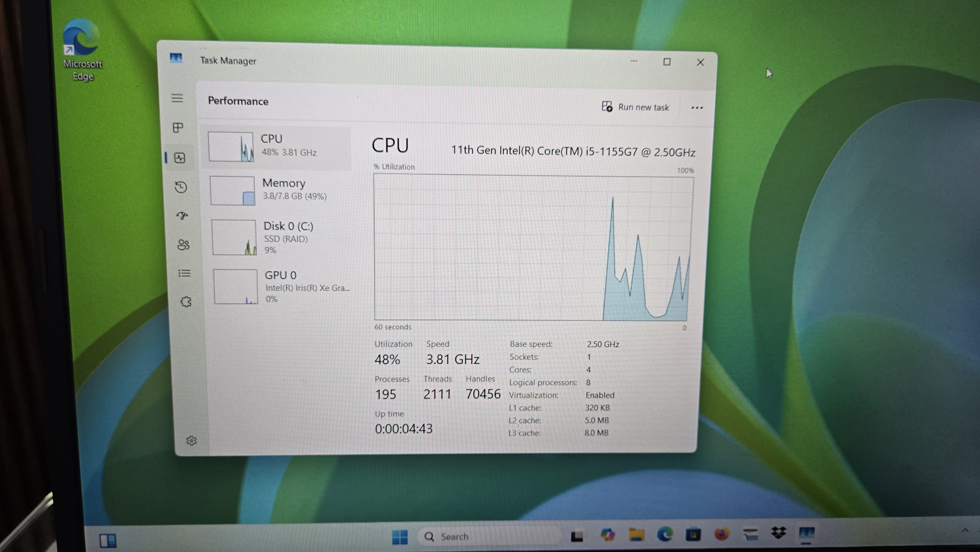Open the Services page icon

click(186, 302)
